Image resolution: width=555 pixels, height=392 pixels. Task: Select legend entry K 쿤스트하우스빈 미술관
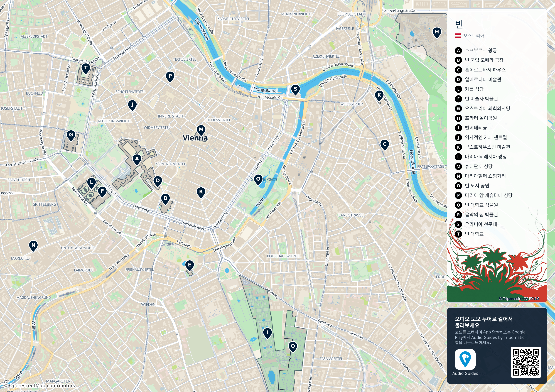pyautogui.click(x=482, y=147)
